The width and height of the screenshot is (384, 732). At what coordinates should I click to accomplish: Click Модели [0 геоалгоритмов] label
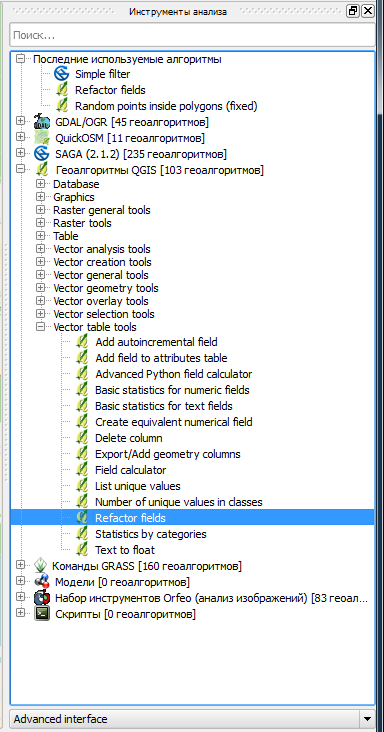pyautogui.click(x=122, y=583)
